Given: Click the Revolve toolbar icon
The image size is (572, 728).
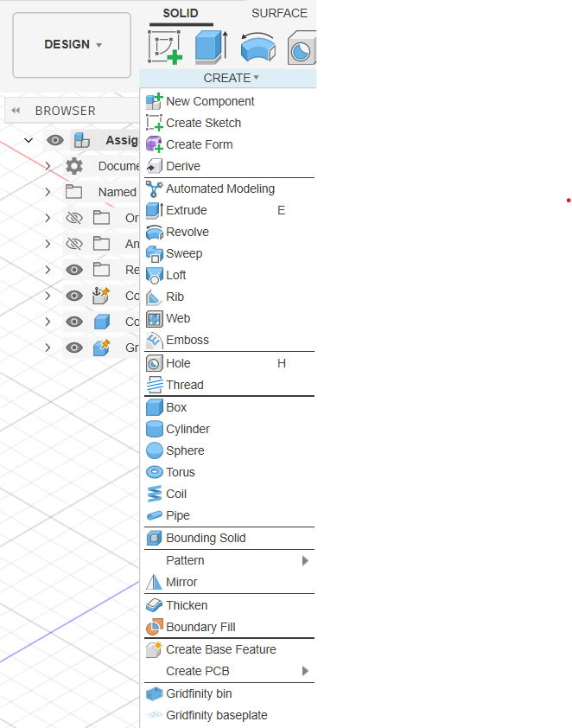Looking at the screenshot, I should 258,47.
